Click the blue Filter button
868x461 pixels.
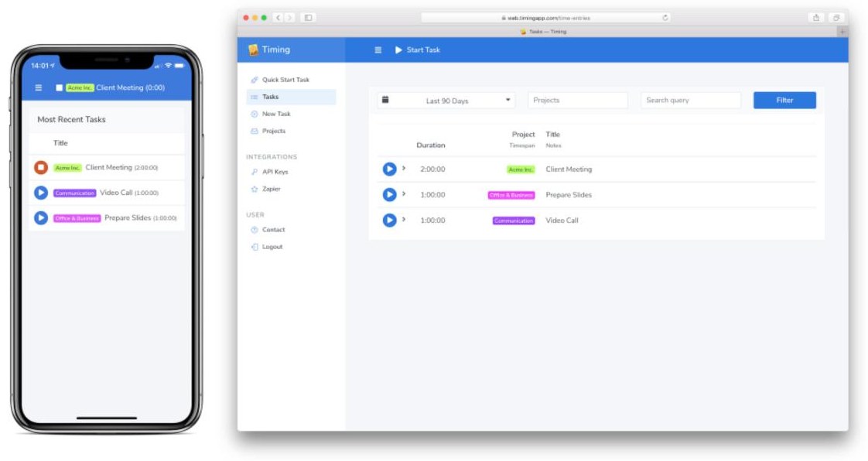[x=784, y=101]
